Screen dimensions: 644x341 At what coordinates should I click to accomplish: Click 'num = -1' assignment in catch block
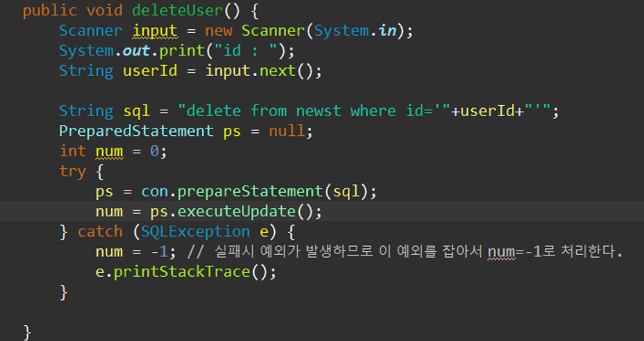click(131, 252)
